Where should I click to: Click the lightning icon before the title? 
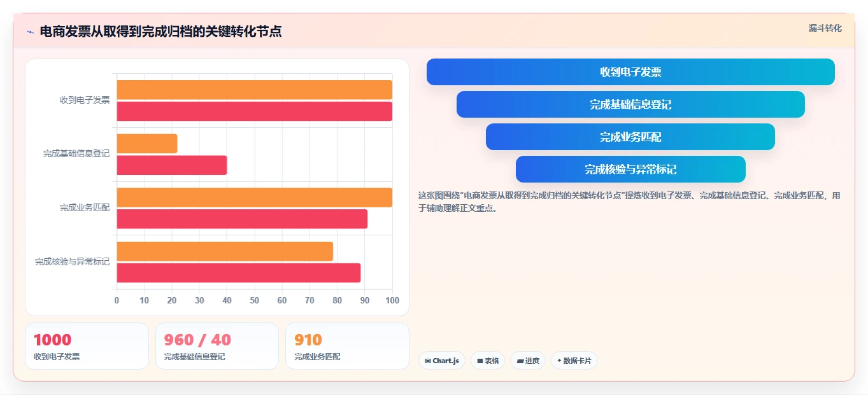31,32
